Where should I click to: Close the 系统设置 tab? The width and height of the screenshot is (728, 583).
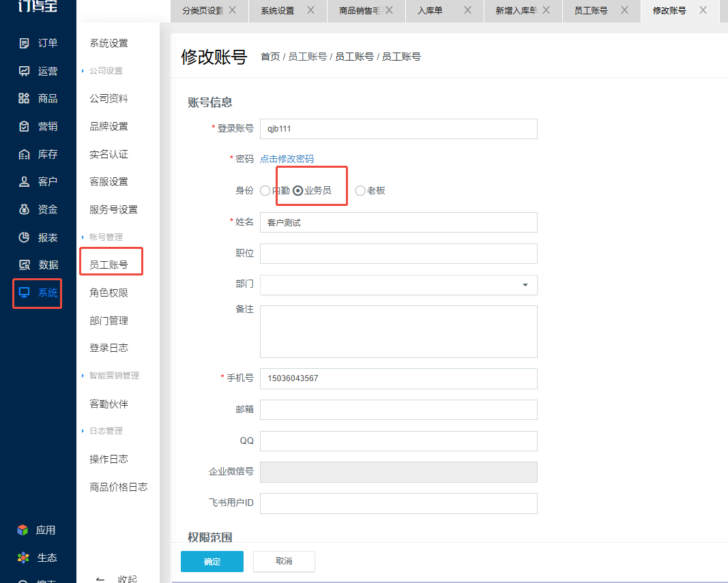[x=310, y=10]
